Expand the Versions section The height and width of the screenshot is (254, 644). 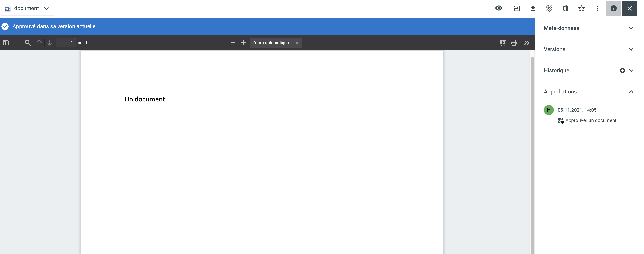click(x=631, y=49)
